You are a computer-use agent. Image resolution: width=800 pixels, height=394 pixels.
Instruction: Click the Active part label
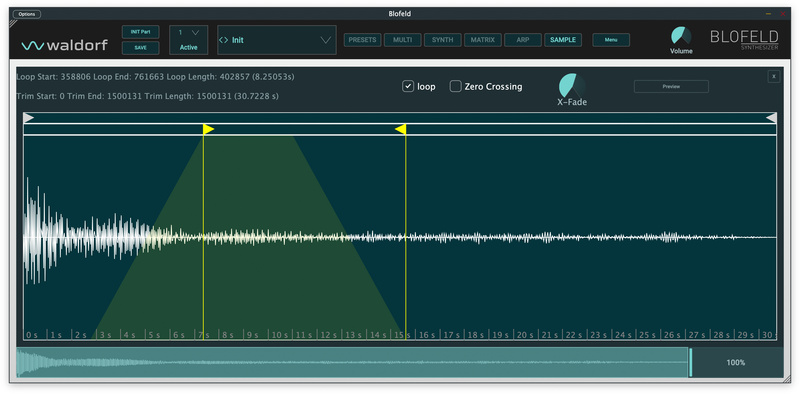(188, 47)
